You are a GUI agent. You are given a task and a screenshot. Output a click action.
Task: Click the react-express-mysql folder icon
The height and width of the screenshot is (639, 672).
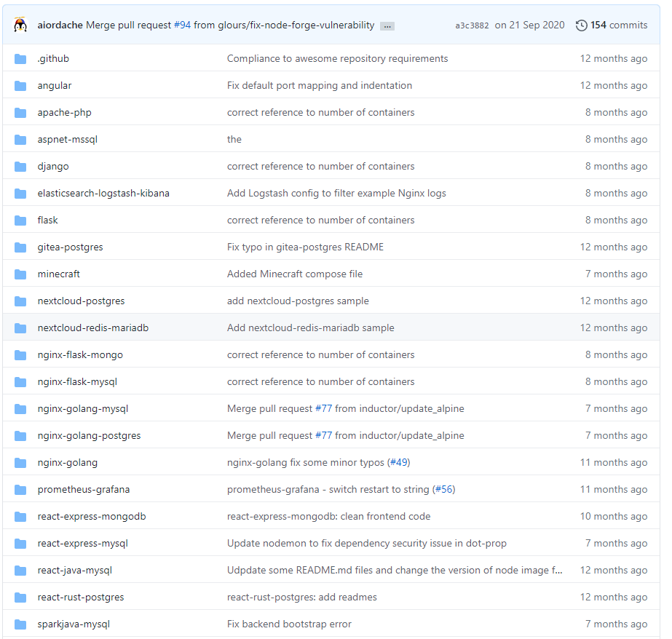(20, 544)
